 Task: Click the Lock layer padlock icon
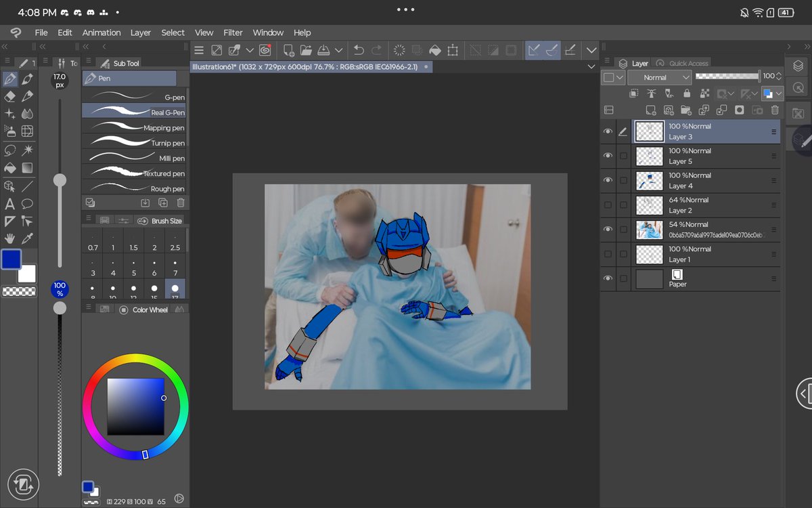687,93
